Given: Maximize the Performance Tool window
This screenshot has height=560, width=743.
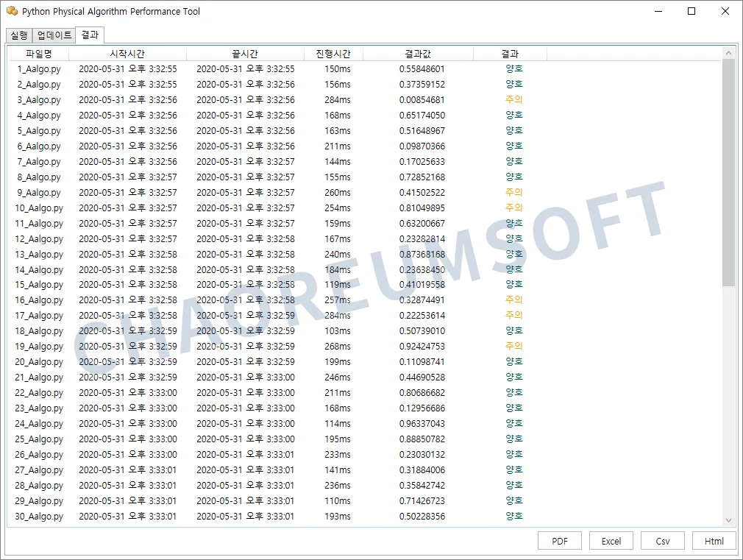Looking at the screenshot, I should point(692,11).
